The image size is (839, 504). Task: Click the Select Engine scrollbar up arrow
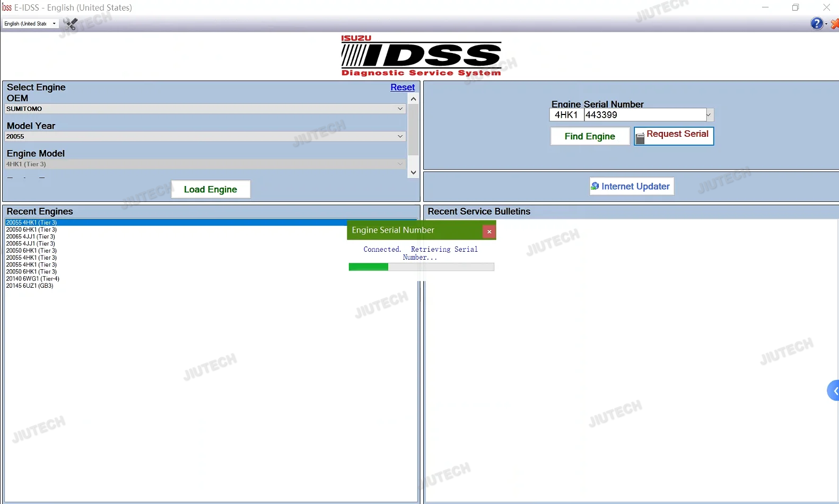click(x=413, y=99)
